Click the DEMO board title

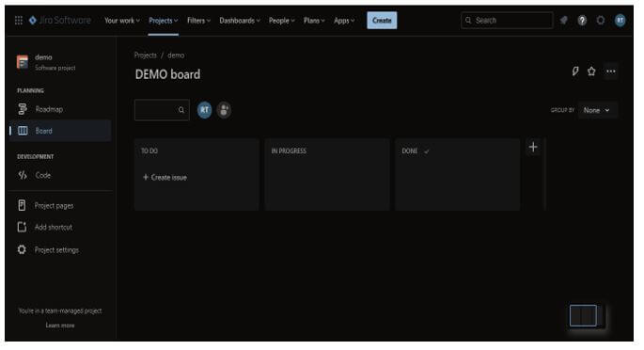pos(168,74)
